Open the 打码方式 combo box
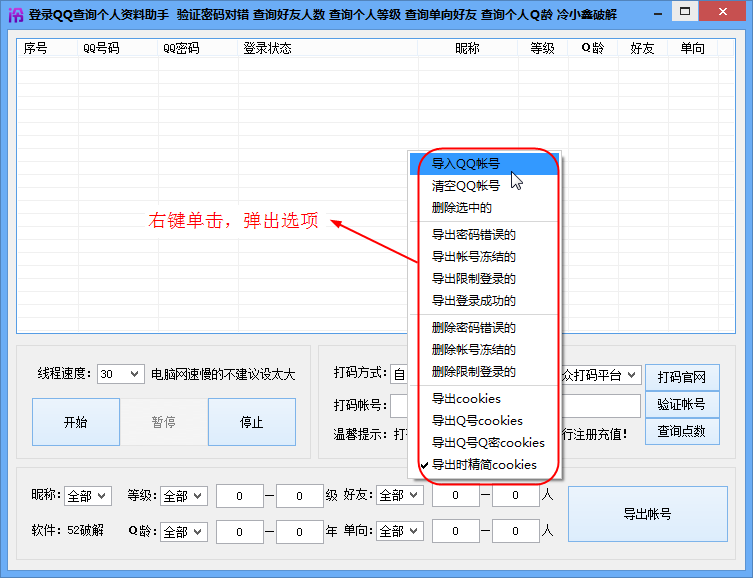 (399, 374)
